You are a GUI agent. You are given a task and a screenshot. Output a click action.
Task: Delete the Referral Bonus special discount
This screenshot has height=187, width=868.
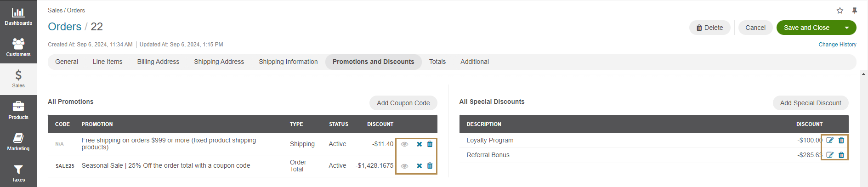tap(841, 155)
